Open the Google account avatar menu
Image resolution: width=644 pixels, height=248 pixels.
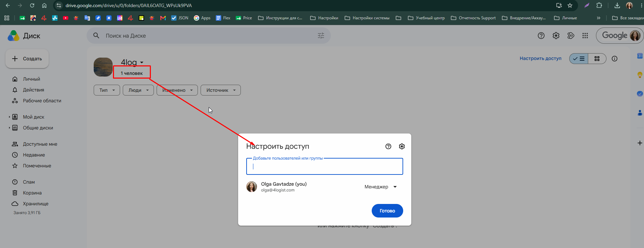pyautogui.click(x=635, y=36)
